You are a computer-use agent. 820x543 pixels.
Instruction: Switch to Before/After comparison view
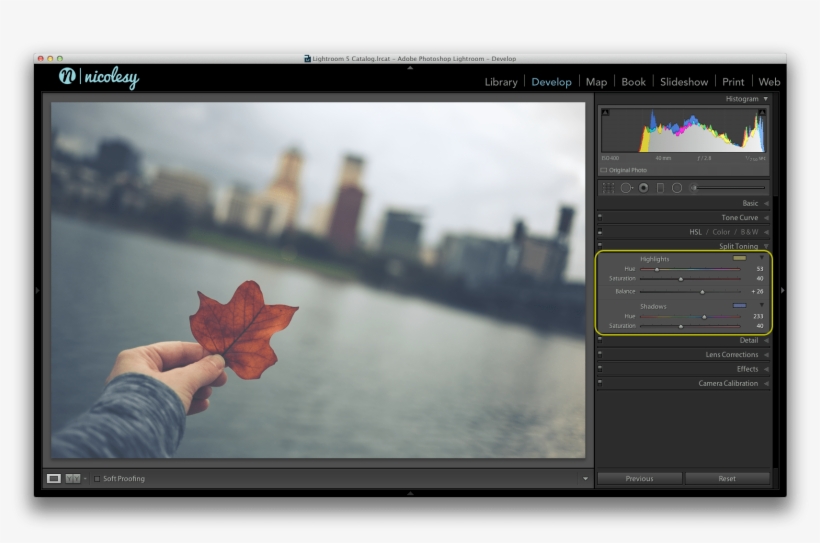pyautogui.click(x=73, y=479)
